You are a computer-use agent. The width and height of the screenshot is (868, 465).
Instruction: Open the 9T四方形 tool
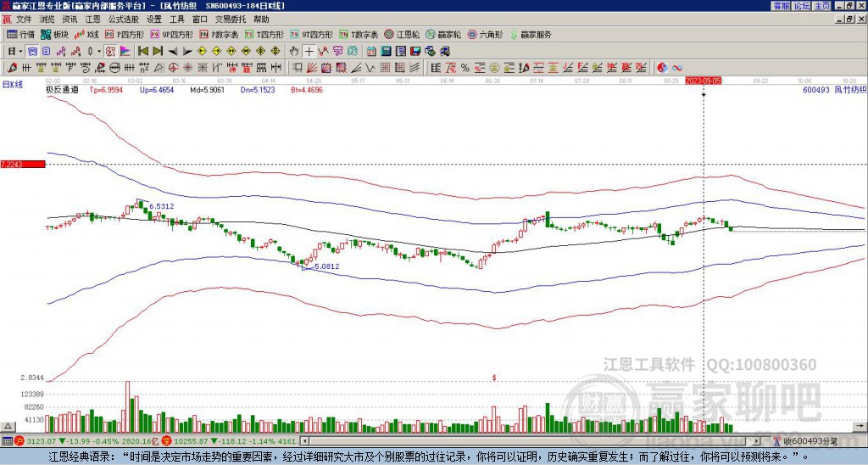click(x=311, y=34)
